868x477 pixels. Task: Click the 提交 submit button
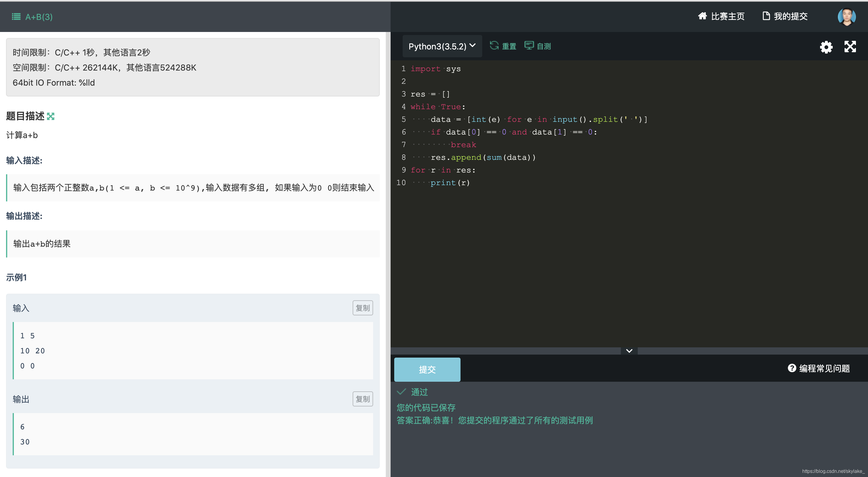(x=427, y=369)
